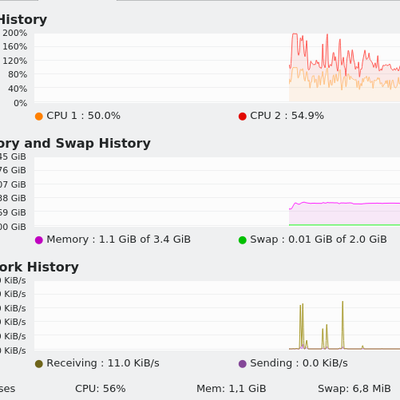
Task: Open the CPU 2 red color picker
Action: point(242,116)
